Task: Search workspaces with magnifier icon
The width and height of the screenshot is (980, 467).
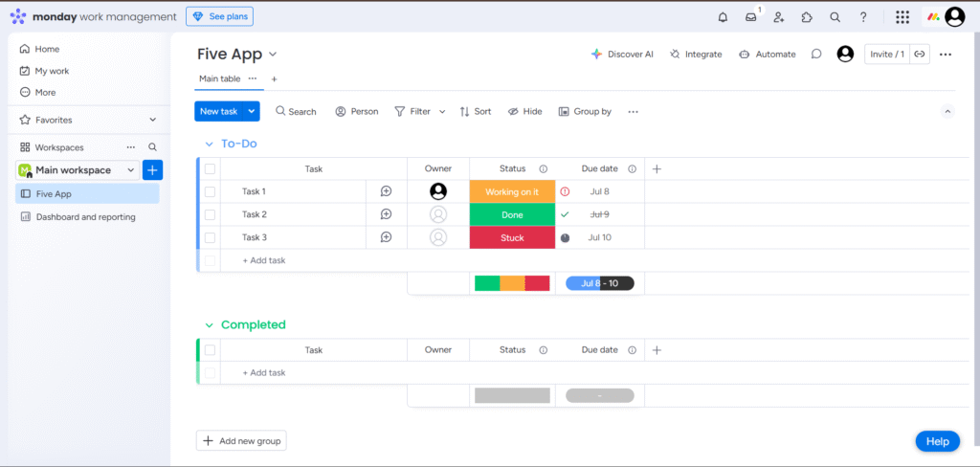Action: pyautogui.click(x=152, y=147)
